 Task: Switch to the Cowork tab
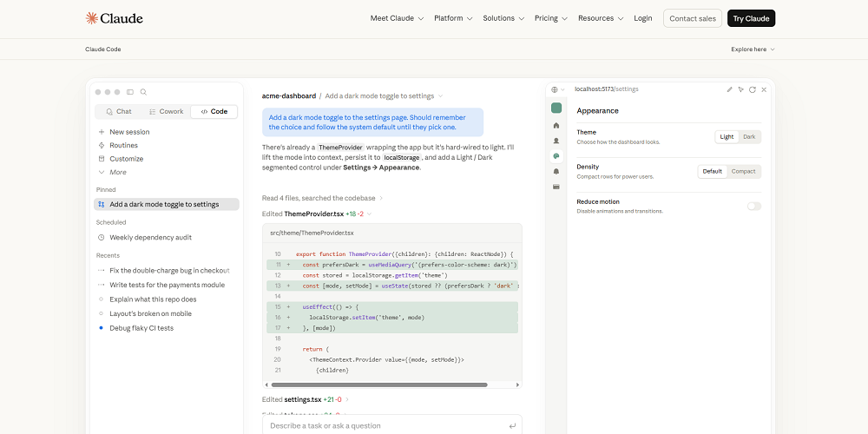point(166,112)
